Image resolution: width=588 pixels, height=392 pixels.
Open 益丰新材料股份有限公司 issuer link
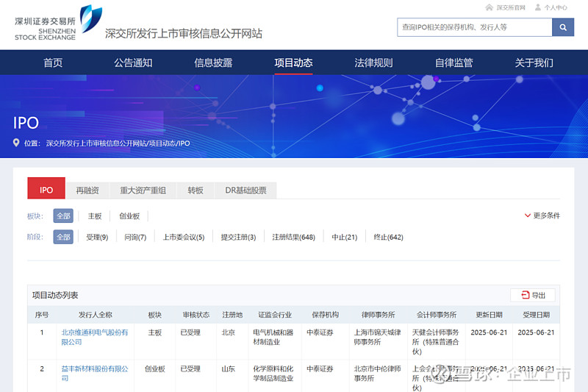[x=95, y=374]
